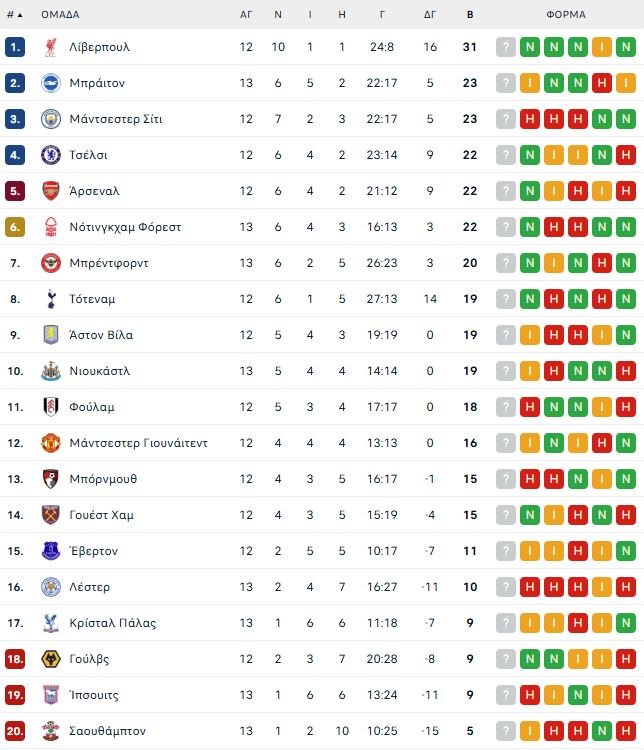Click Liverpool's upcoming match question-mark badge
644x750 pixels.
click(x=506, y=47)
